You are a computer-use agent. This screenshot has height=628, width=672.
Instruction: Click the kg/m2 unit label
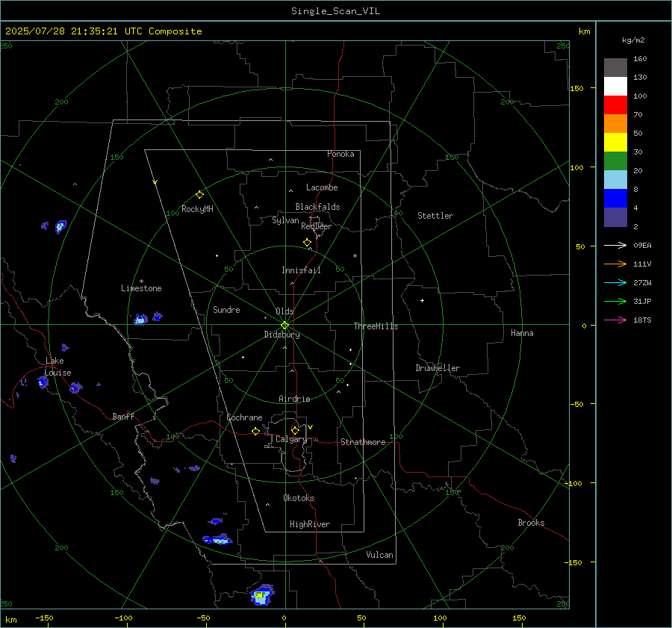(633, 40)
